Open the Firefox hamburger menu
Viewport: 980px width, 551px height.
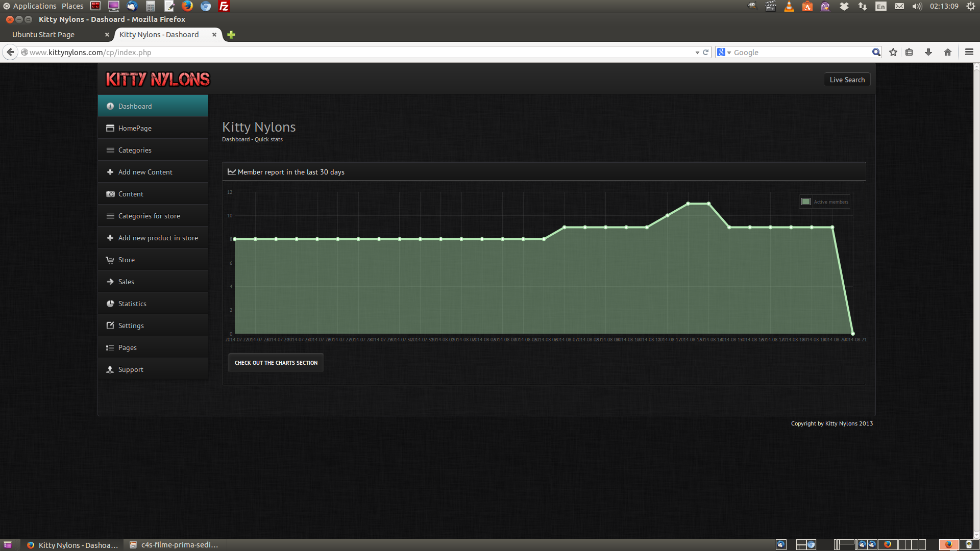[969, 52]
